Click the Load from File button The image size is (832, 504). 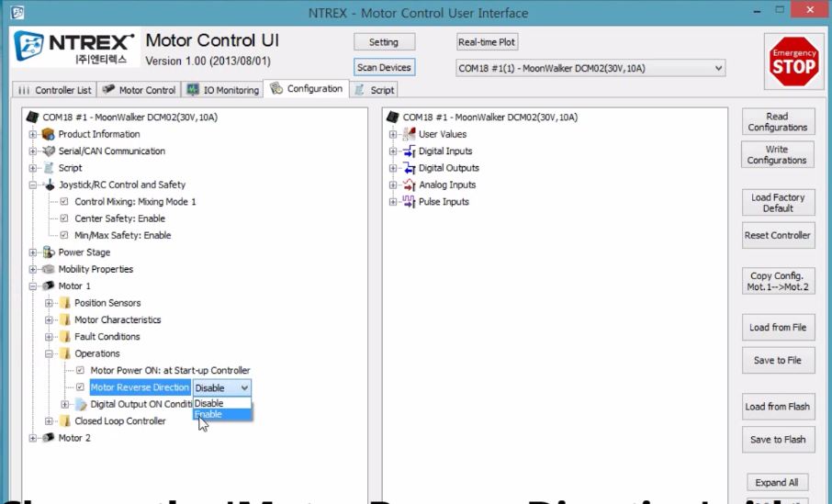click(778, 328)
